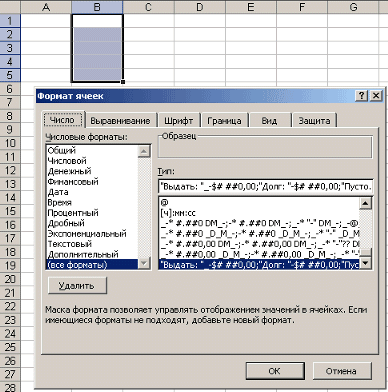Select column G header

pos(353,7)
